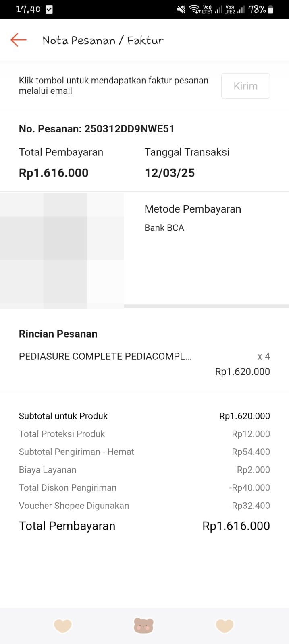
Task: Tap the mute vibrate status icon
Action: [181, 9]
